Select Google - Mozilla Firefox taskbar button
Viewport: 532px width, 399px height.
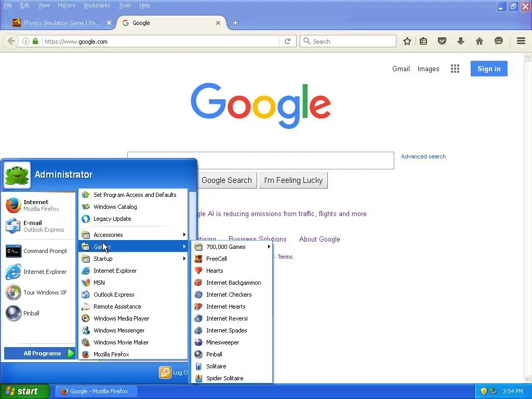click(96, 391)
